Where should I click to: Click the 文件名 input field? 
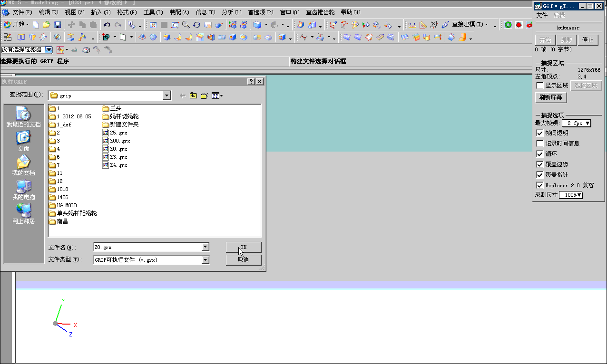point(148,247)
